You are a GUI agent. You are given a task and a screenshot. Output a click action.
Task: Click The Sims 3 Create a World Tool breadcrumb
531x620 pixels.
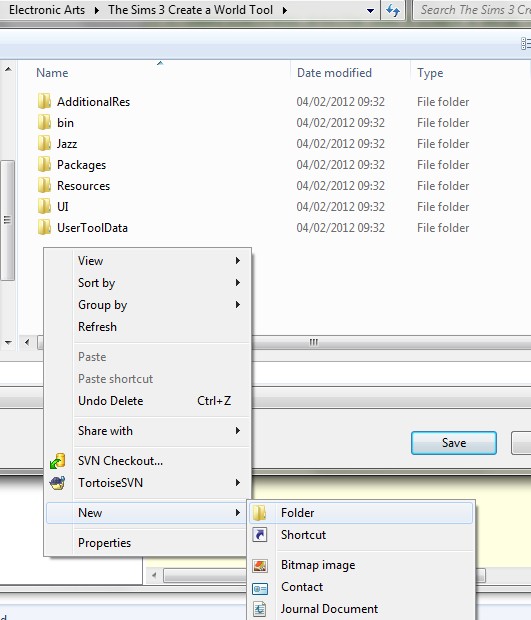click(x=190, y=10)
